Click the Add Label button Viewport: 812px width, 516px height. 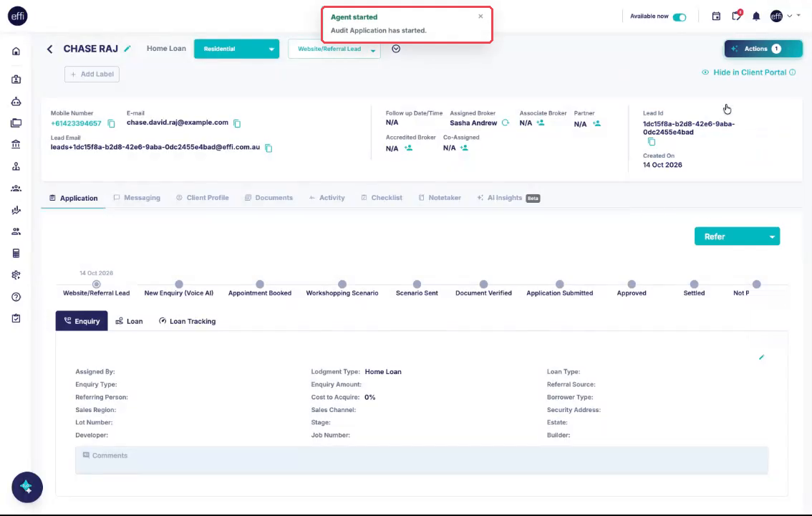pyautogui.click(x=92, y=74)
